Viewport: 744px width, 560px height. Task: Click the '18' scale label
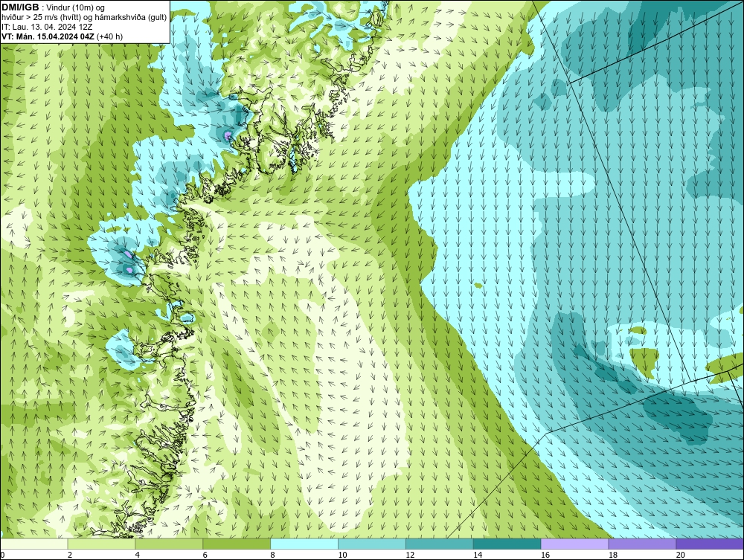click(x=613, y=555)
